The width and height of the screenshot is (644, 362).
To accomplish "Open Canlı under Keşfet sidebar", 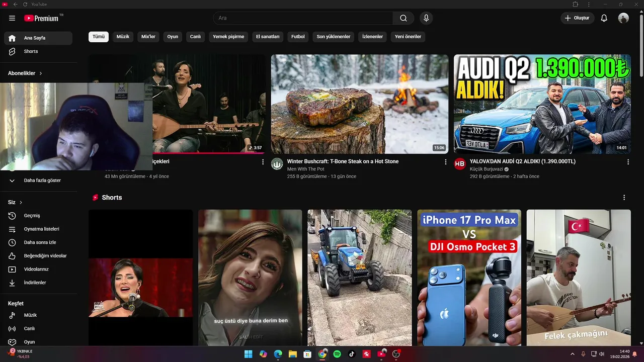I will point(38,329).
